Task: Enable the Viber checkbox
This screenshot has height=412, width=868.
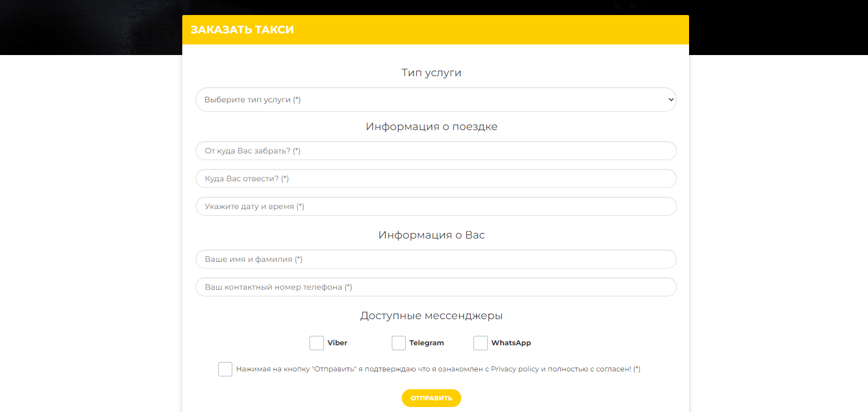Action: [x=317, y=343]
